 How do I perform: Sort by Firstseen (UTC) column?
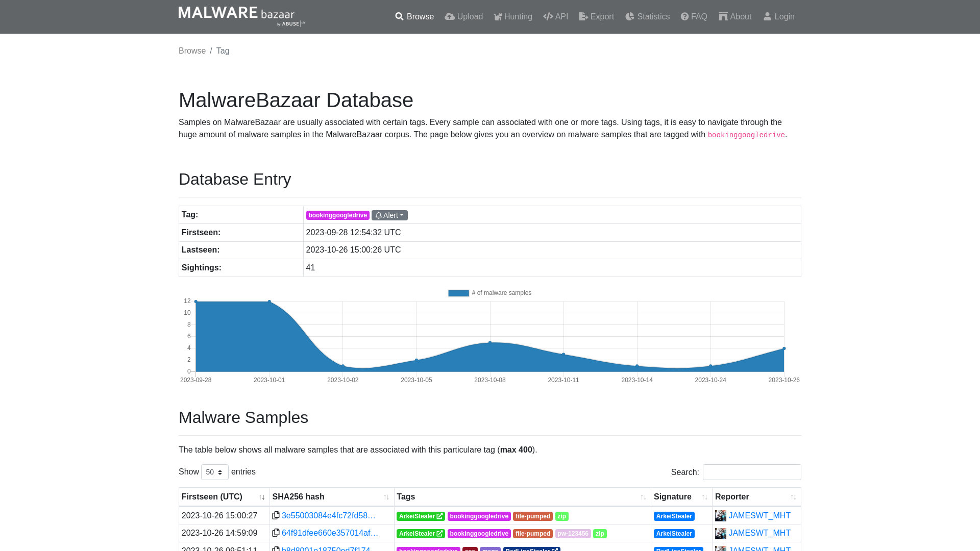coord(224,497)
